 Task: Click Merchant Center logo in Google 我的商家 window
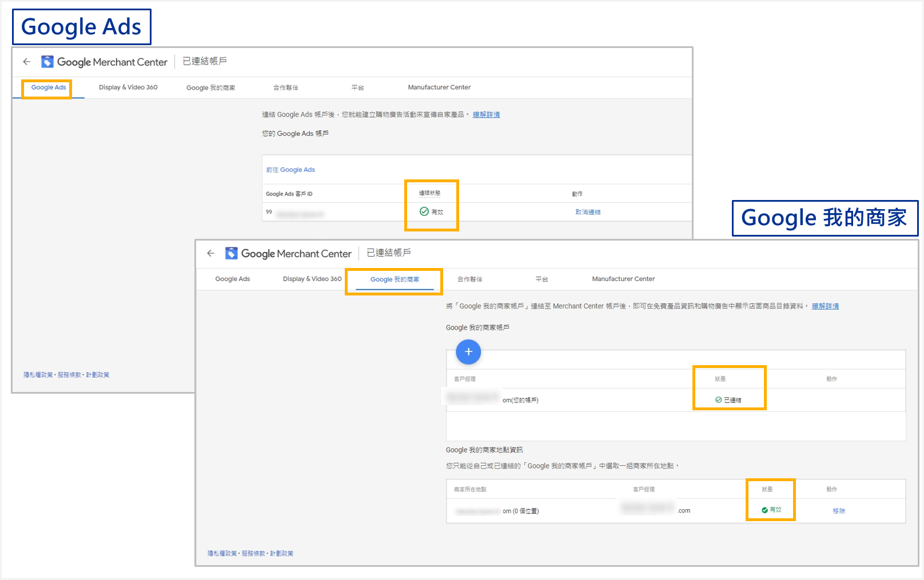click(232, 253)
